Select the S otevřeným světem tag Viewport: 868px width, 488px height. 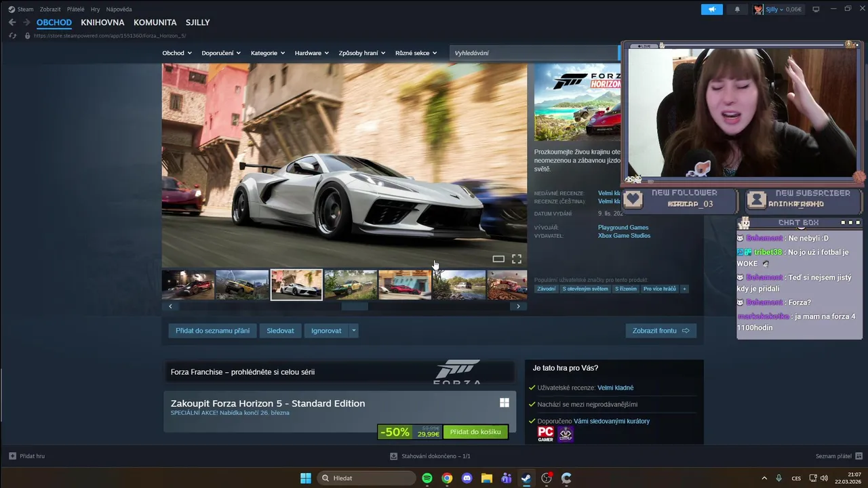[x=585, y=289]
